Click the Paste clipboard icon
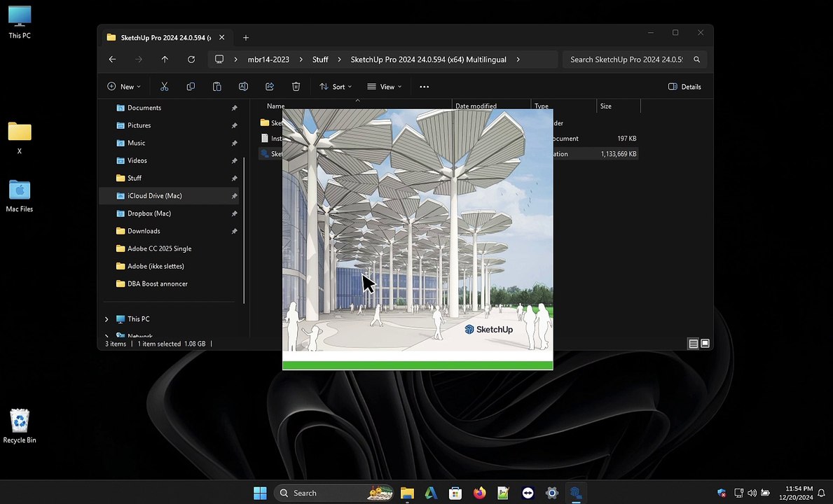Screen dimensions: 833x504 pyautogui.click(x=216, y=87)
